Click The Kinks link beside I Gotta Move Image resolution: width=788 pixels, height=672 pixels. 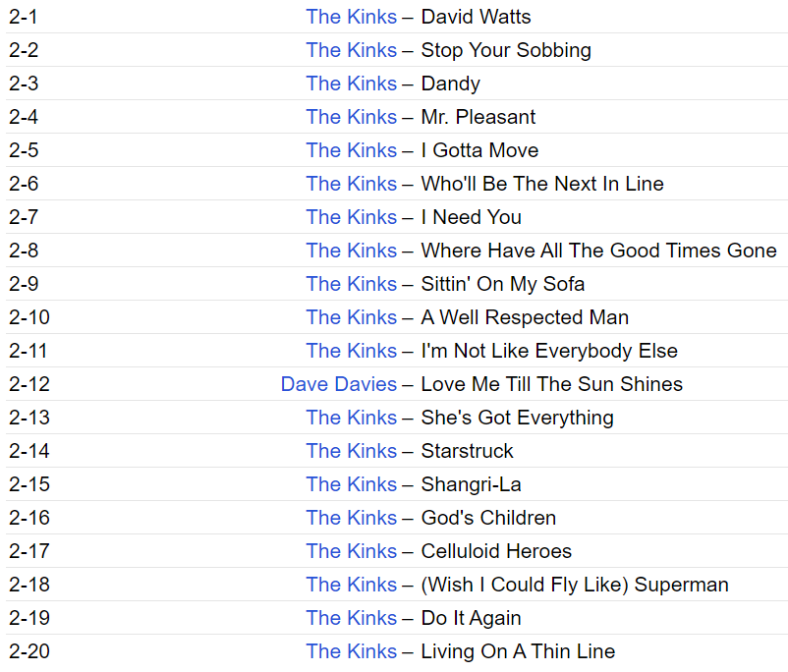351,150
